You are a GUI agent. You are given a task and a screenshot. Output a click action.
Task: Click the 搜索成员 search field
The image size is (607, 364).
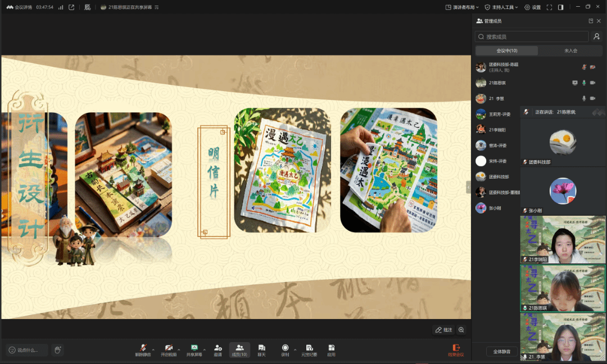pyautogui.click(x=532, y=37)
